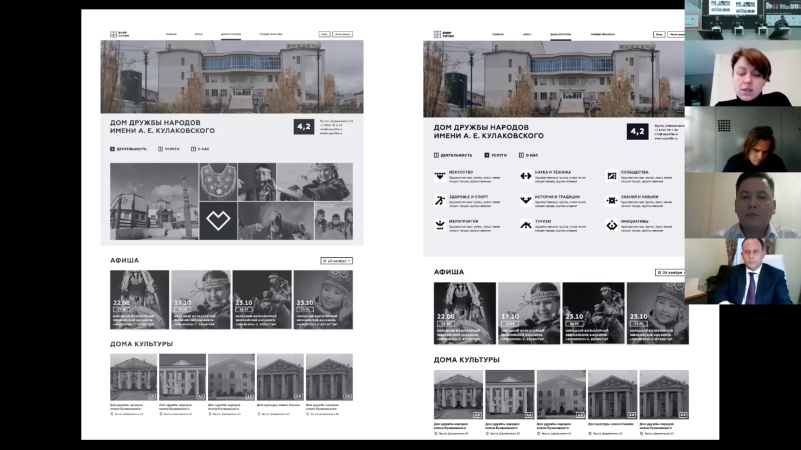Select the Сообщества category icon
This screenshot has height=450, width=801.
(611, 175)
